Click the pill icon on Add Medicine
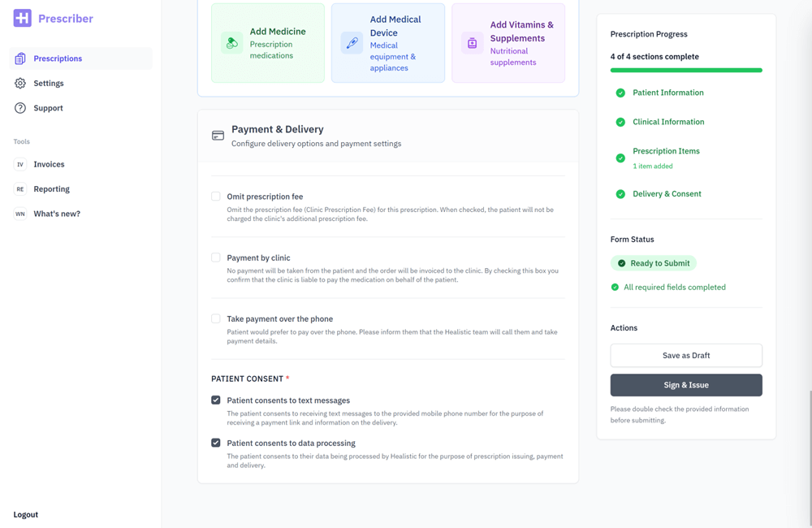812x528 pixels. tap(231, 43)
